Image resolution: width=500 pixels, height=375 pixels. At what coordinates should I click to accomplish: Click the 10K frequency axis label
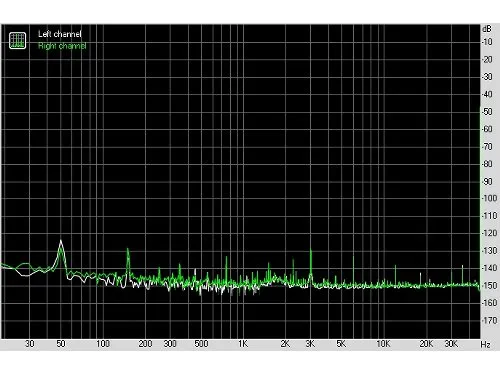(x=383, y=344)
